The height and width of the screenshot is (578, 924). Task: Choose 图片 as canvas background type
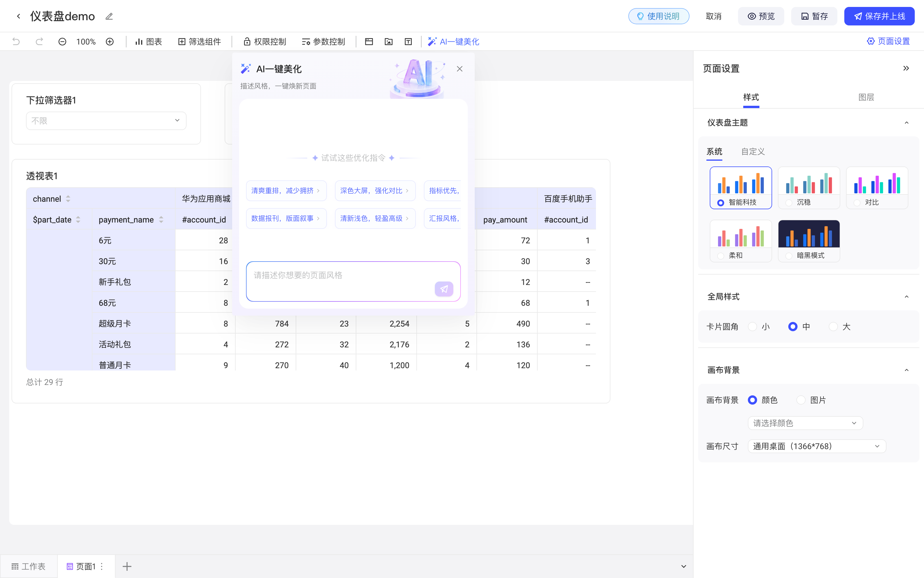[x=801, y=400]
